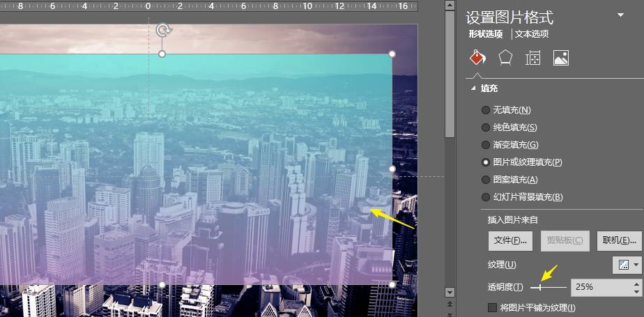Open the Picture tab icon
The height and width of the screenshot is (317, 644).
560,58
